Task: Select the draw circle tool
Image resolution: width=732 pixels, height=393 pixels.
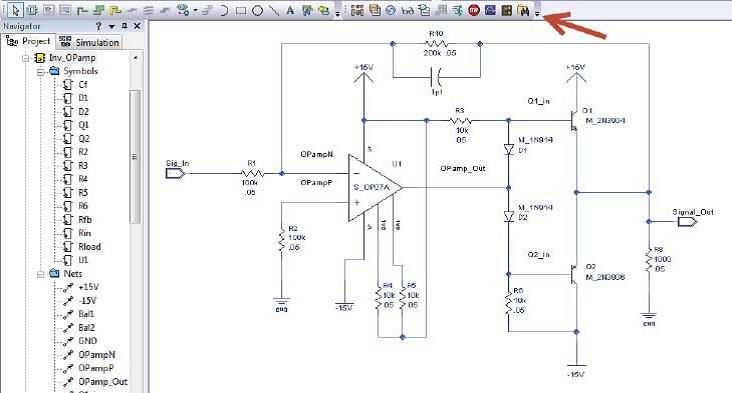Action: point(258,10)
